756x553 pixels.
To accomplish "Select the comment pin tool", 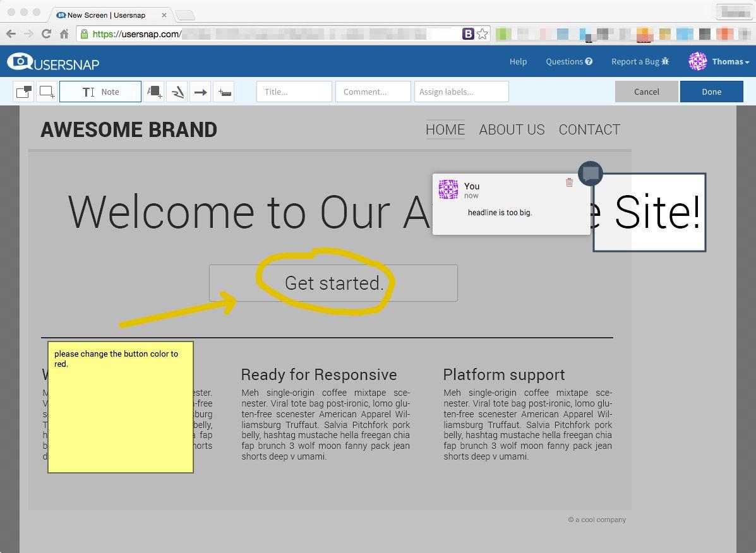I will click(x=24, y=92).
